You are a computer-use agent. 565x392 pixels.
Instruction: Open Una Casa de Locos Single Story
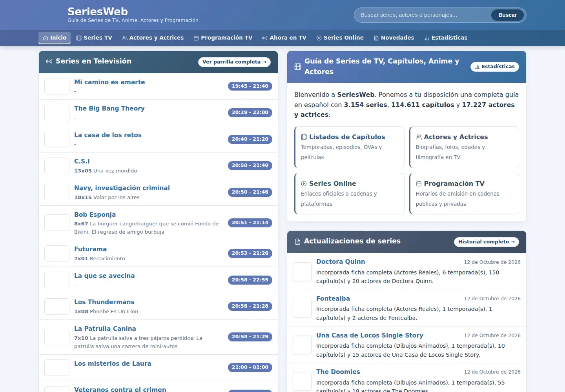click(x=370, y=336)
